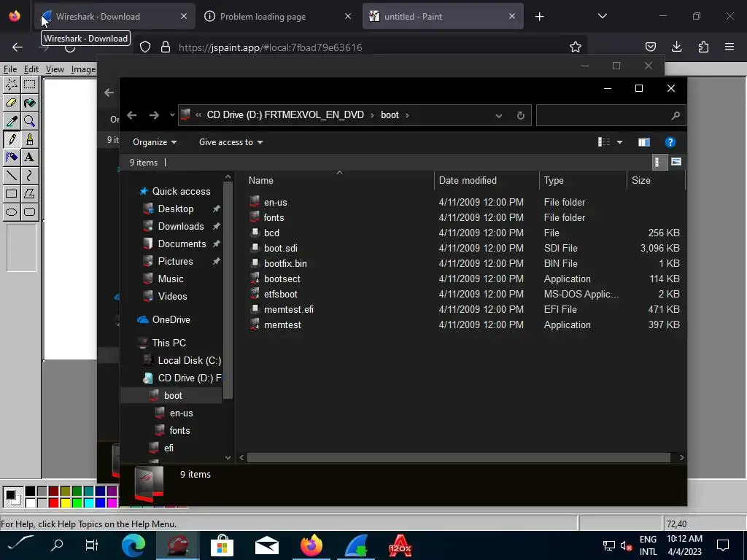Select the rectangular Select tool in Paint
The width and height of the screenshot is (747, 560).
pos(29,85)
